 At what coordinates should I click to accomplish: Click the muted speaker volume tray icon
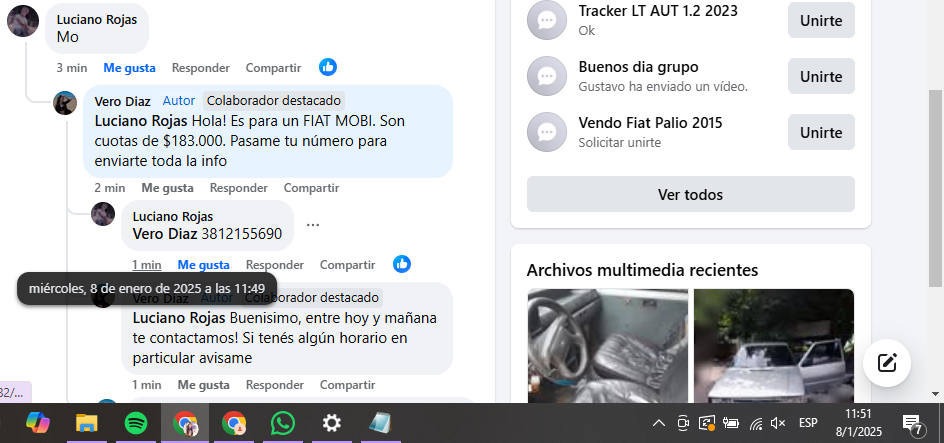click(x=778, y=424)
